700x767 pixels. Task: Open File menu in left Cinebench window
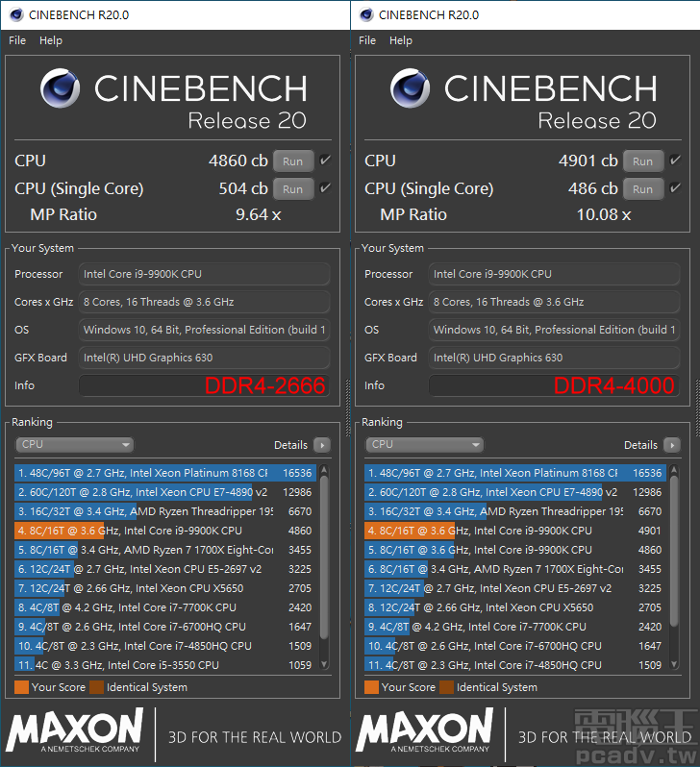click(17, 40)
